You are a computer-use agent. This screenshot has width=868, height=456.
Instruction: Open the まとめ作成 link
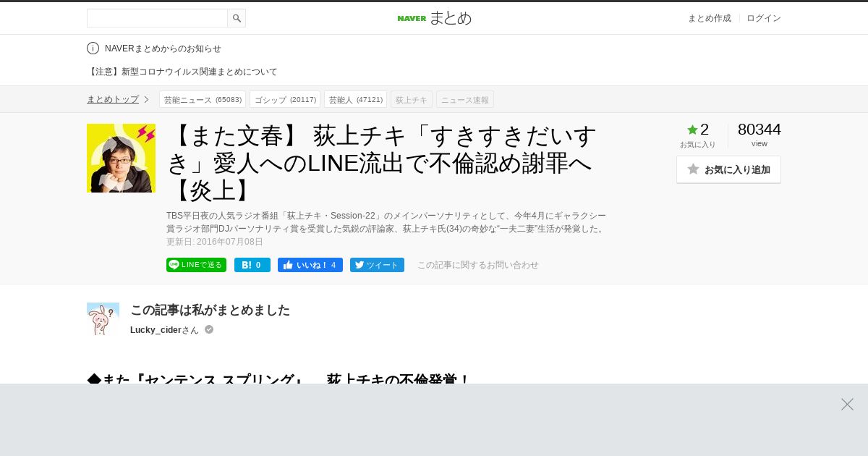point(709,18)
